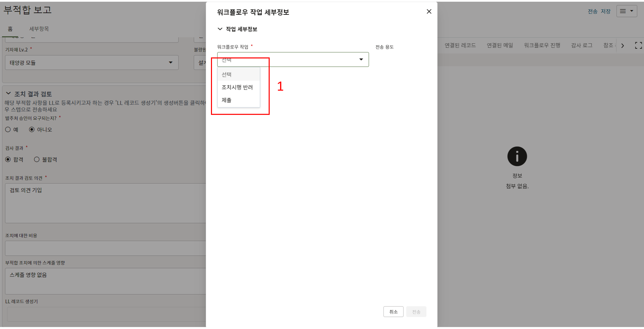Select 조치시행 반려 from the dropdown list
Image resolution: width=644 pixels, height=329 pixels.
[237, 87]
